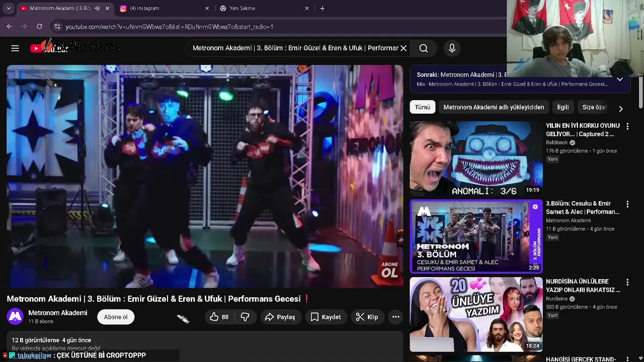The width and height of the screenshot is (644, 362).
Task: Pause the video by clicking the player
Action: [205, 176]
